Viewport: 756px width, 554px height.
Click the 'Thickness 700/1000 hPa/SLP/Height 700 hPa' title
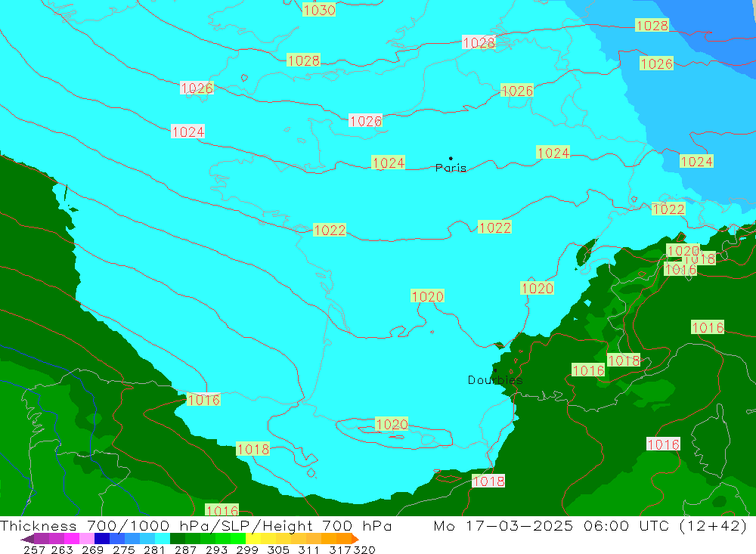[196, 525]
